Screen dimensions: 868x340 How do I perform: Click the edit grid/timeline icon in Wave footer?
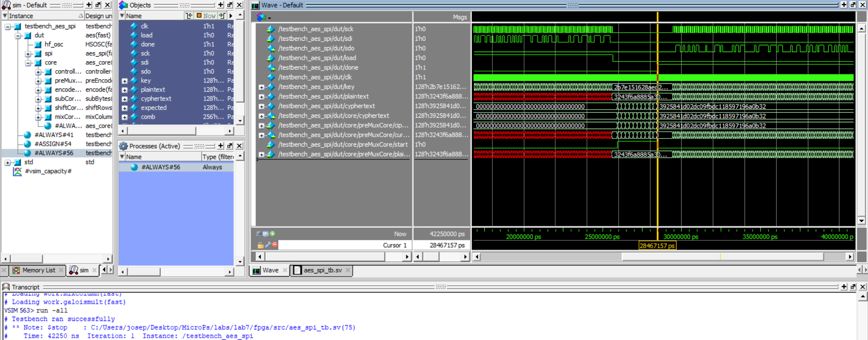point(266,234)
